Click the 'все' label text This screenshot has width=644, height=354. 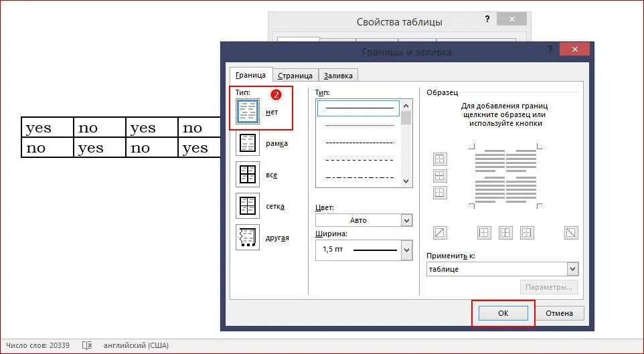click(272, 175)
